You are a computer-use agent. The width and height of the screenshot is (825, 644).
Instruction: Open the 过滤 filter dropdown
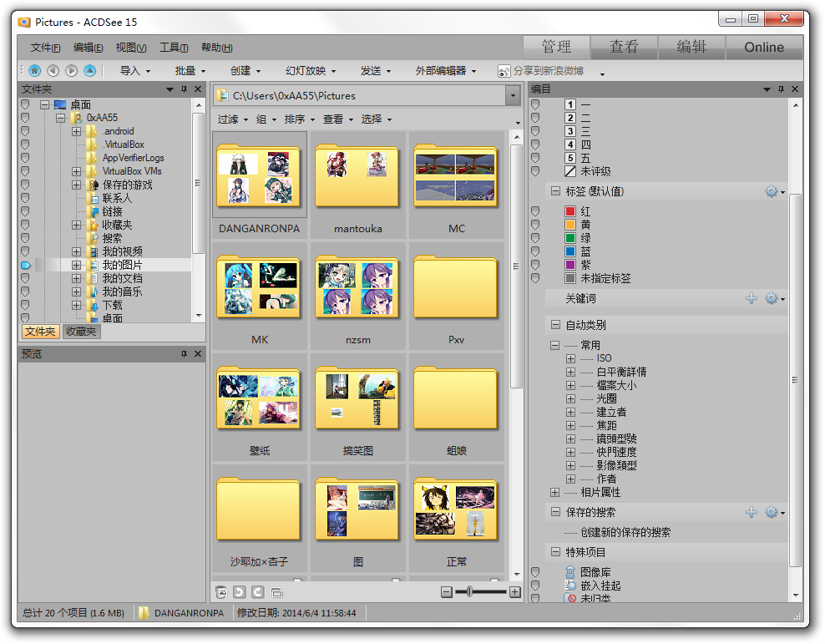[x=233, y=119]
